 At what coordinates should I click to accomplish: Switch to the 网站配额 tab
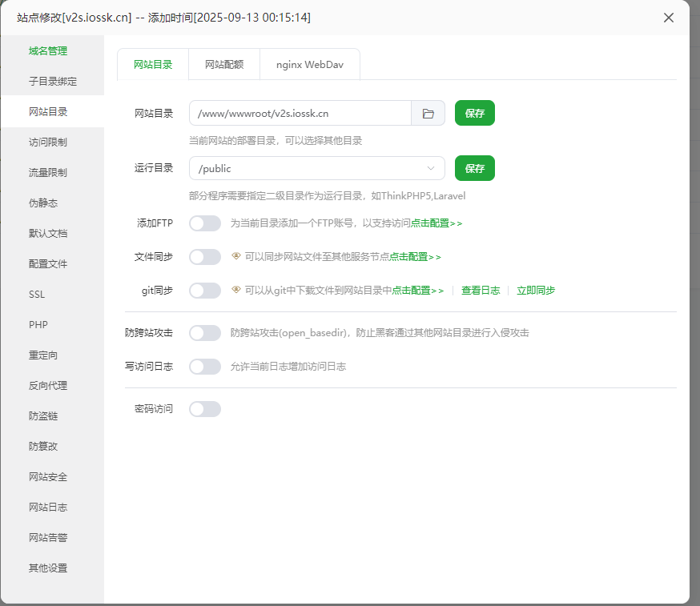223,64
